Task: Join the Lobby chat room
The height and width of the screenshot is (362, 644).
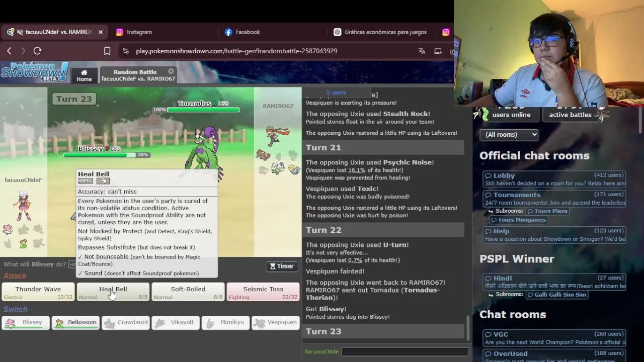Action: point(554,179)
